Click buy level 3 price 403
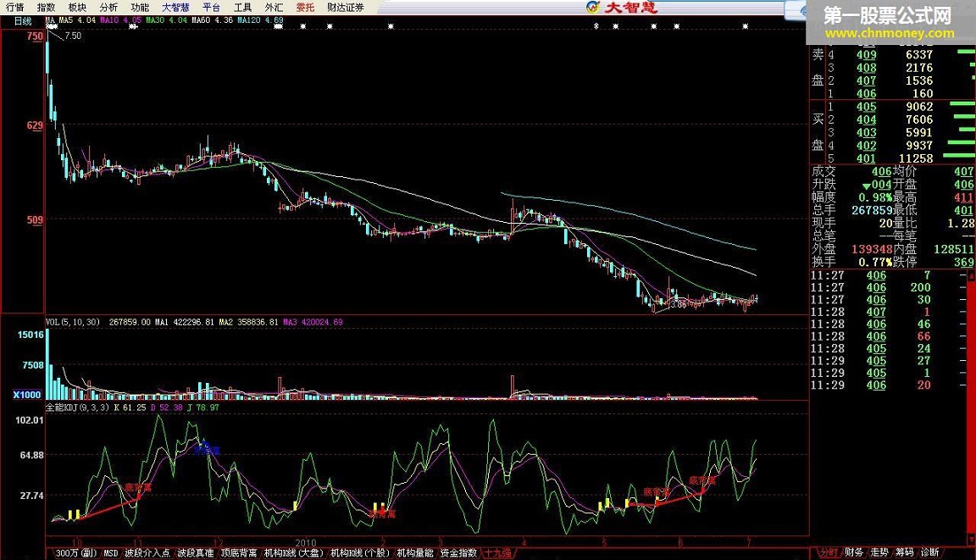976x560 pixels. [x=867, y=133]
